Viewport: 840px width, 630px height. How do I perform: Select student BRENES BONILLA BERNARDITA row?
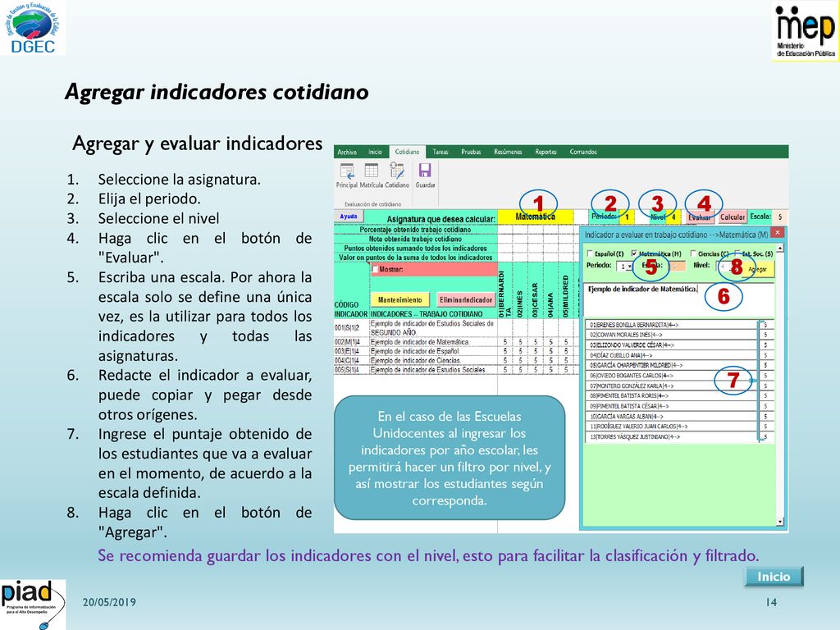coord(673,325)
